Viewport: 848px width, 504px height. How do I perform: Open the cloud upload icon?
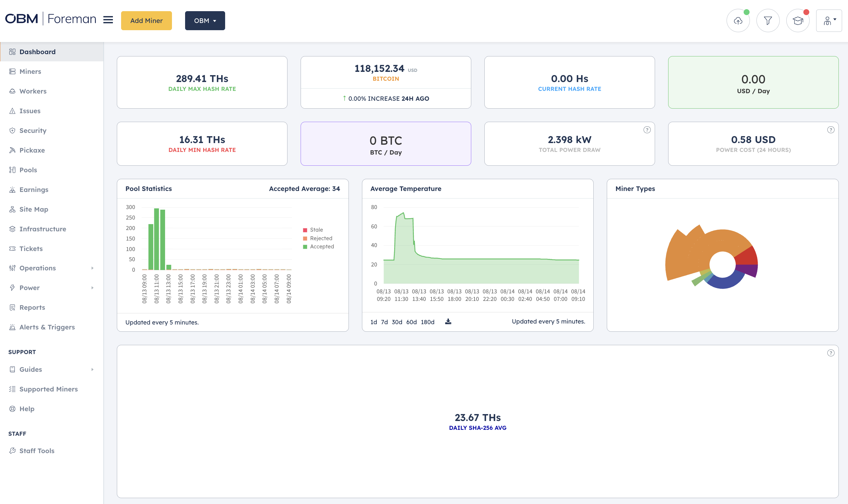(x=738, y=21)
